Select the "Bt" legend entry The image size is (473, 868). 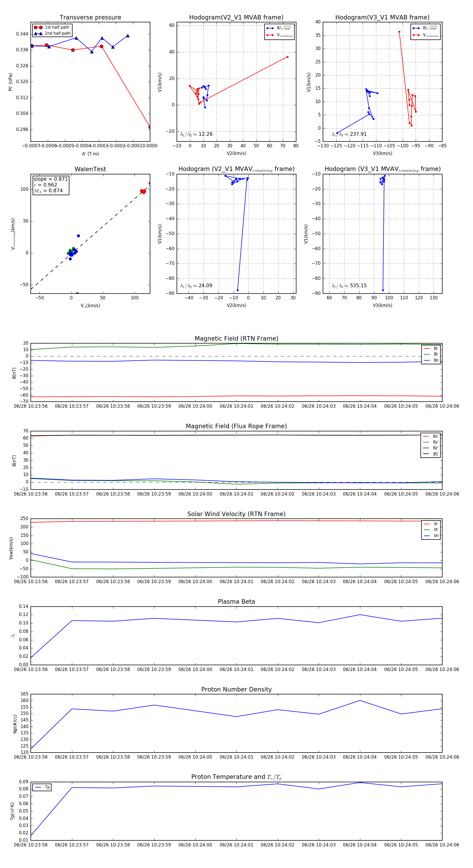(431, 355)
